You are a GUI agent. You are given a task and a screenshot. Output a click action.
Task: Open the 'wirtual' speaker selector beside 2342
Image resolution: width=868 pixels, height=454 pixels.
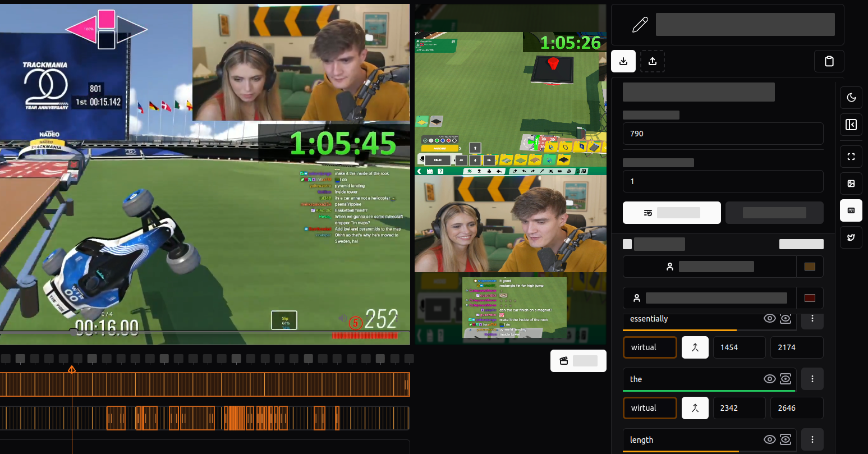pos(650,408)
